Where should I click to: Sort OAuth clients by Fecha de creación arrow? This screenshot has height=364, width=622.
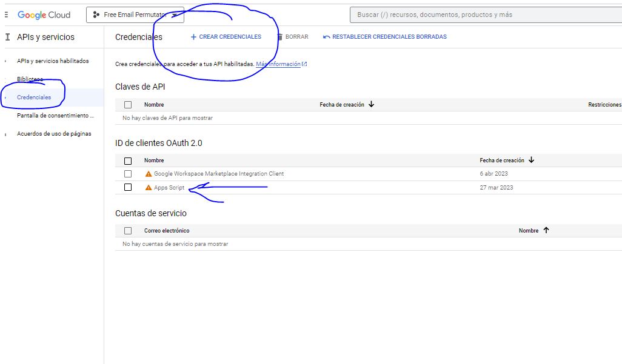tap(532, 160)
